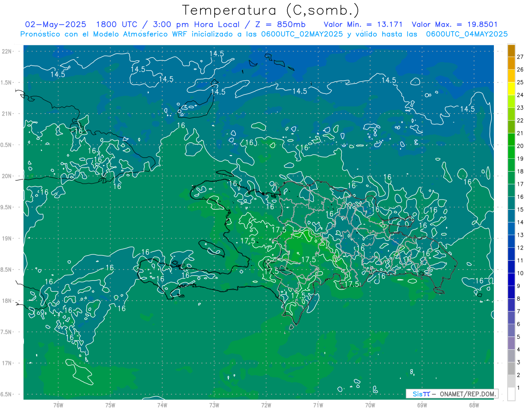Click the colorbar swatch between 13 and 14
This screenshot has height=411, width=532.
[511, 229]
